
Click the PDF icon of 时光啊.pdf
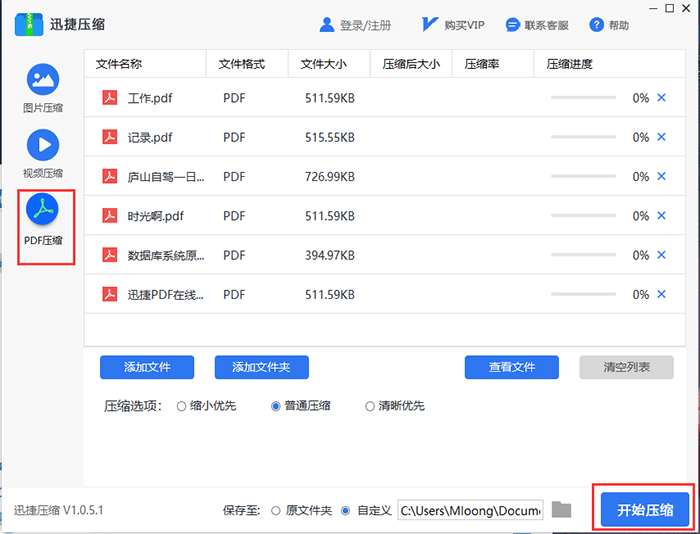(x=110, y=215)
